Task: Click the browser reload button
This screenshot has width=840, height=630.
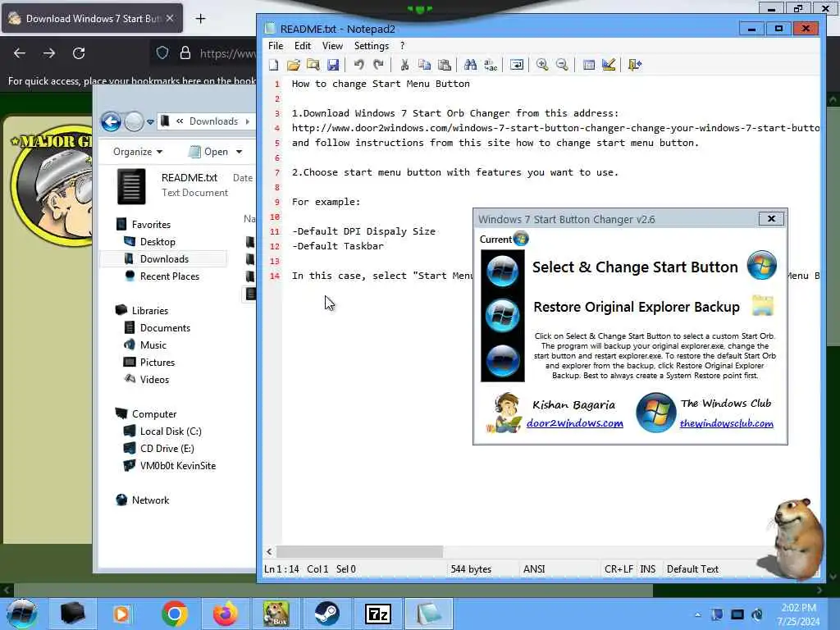Action: coord(79,53)
